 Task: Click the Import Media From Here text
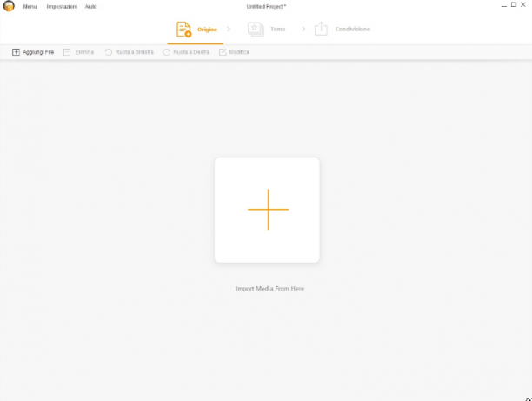270,289
